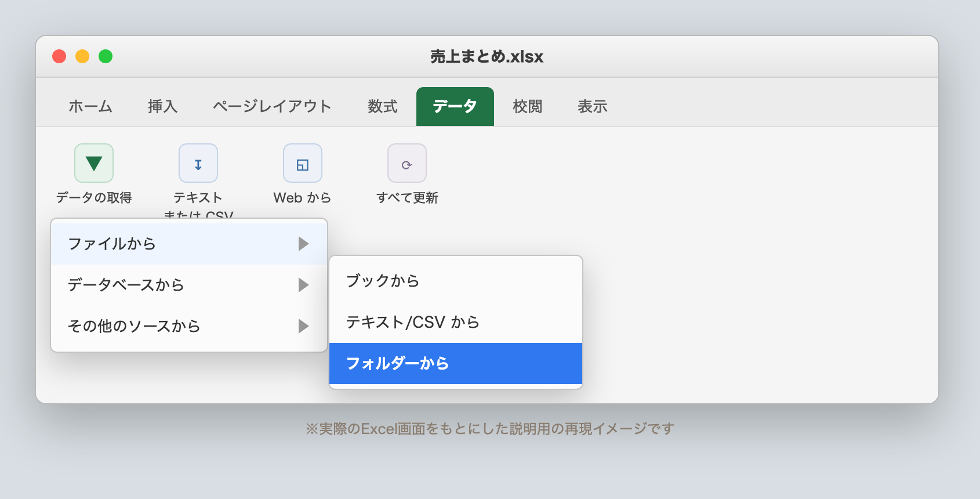Click the テキスト または CSV import icon

click(198, 163)
